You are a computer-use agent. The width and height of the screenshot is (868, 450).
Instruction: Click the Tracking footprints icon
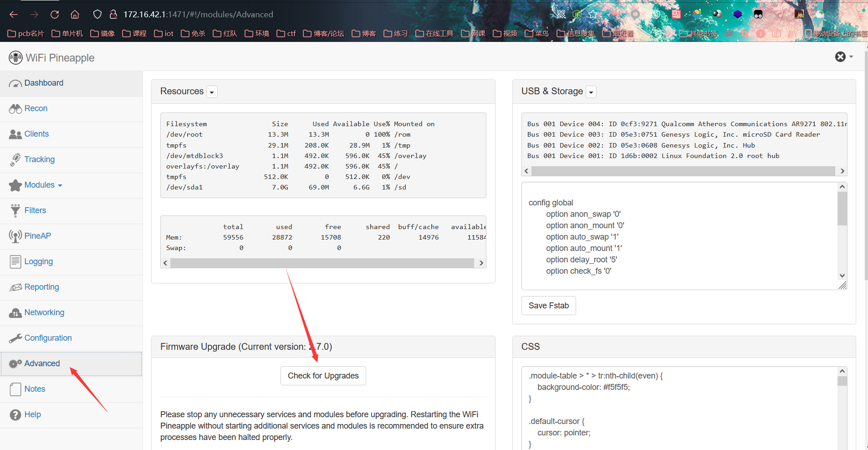click(15, 160)
